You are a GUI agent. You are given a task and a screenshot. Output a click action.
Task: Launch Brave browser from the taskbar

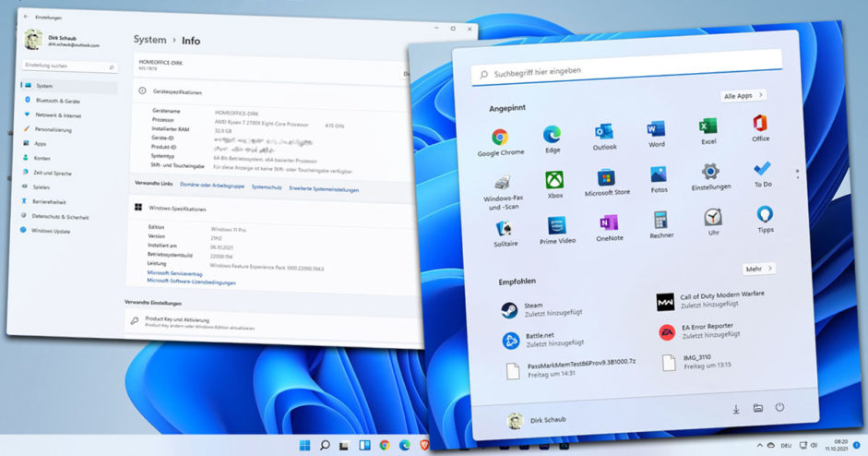click(x=424, y=446)
